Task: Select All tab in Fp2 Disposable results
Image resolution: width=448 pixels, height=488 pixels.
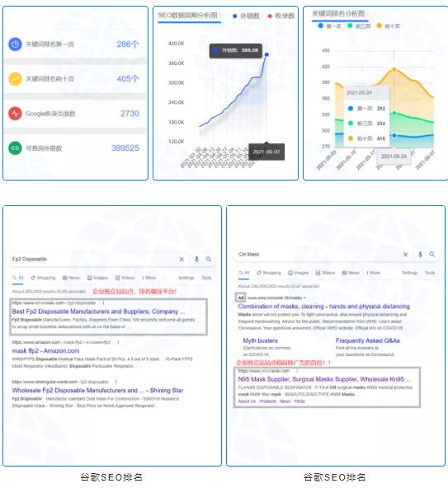Action: [18, 278]
